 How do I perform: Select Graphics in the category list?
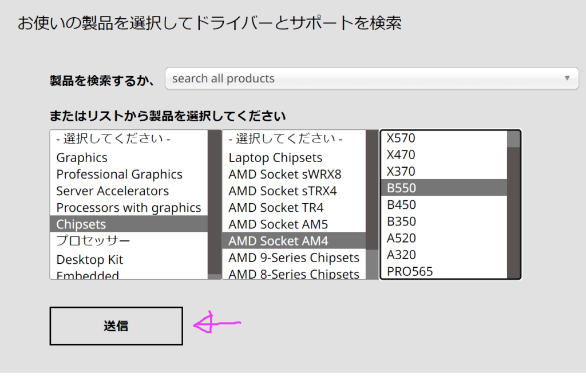[129, 158]
